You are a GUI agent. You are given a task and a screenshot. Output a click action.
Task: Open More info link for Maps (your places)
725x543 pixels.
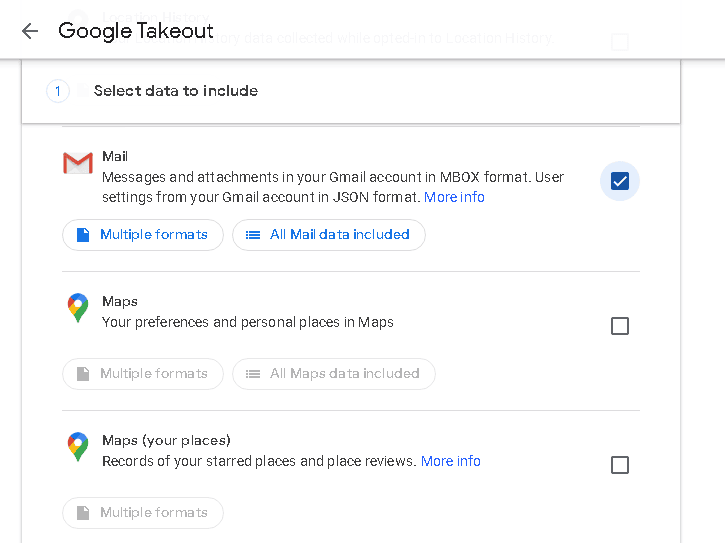click(x=450, y=461)
